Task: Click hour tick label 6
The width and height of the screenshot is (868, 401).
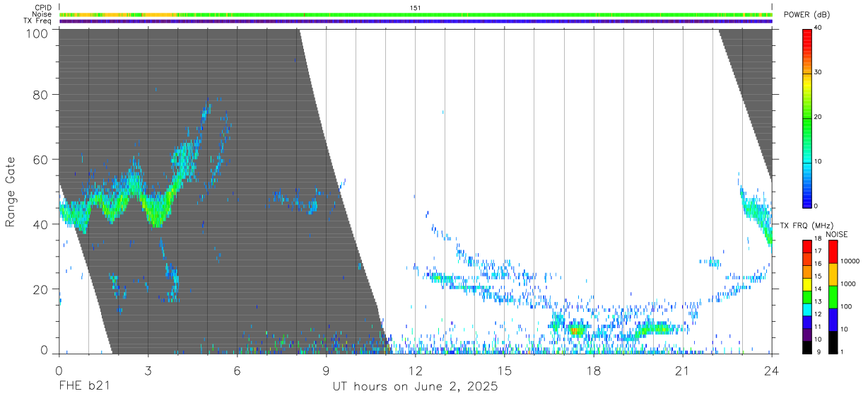Action: coord(237,371)
